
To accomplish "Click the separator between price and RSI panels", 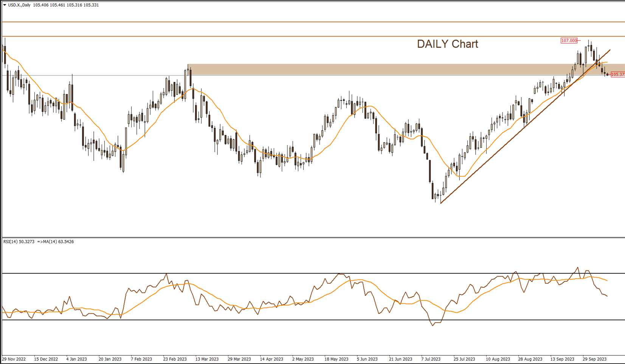I will tap(302, 238).
